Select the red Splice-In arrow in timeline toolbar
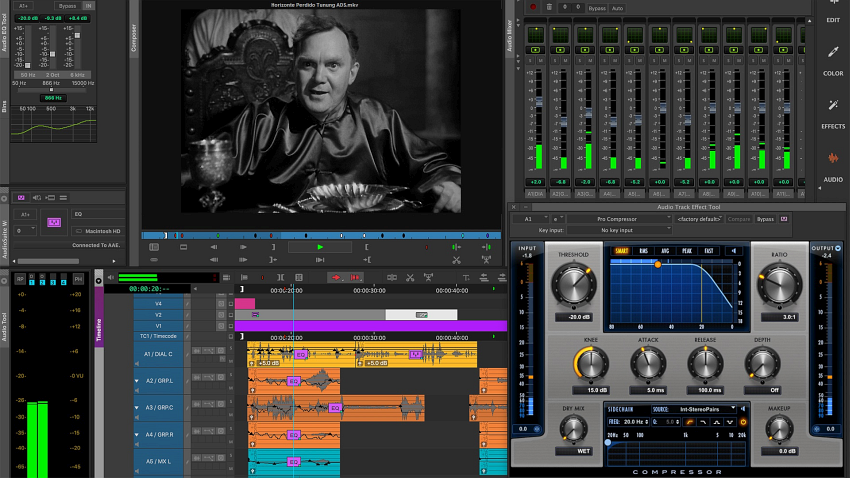The height and width of the screenshot is (478, 850). [x=336, y=277]
